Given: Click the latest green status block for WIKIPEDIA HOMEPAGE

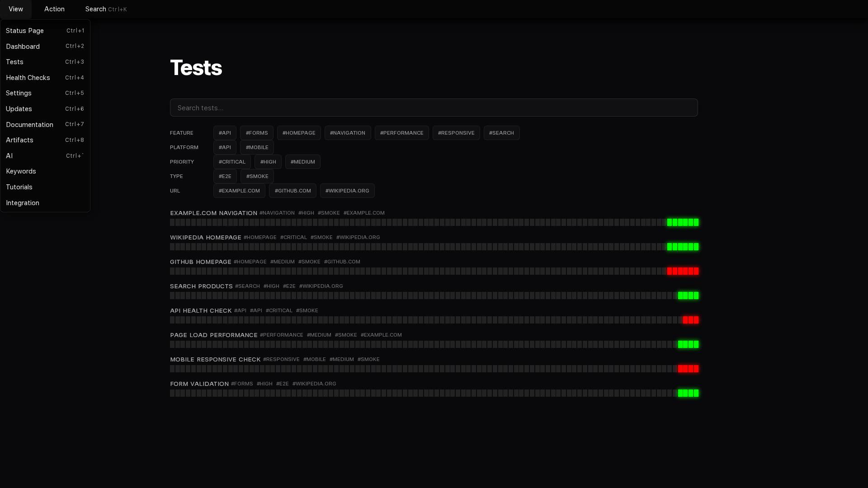Looking at the screenshot, I should 695,247.
